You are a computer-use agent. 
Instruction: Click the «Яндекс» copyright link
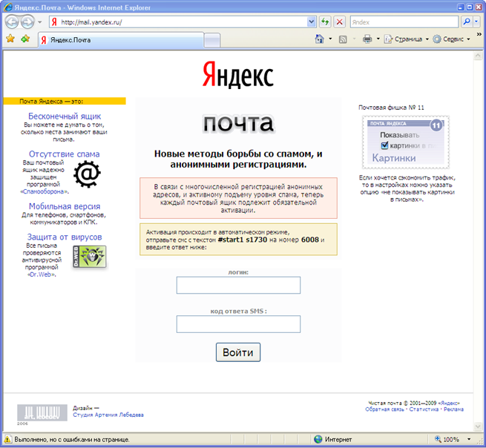[449, 403]
